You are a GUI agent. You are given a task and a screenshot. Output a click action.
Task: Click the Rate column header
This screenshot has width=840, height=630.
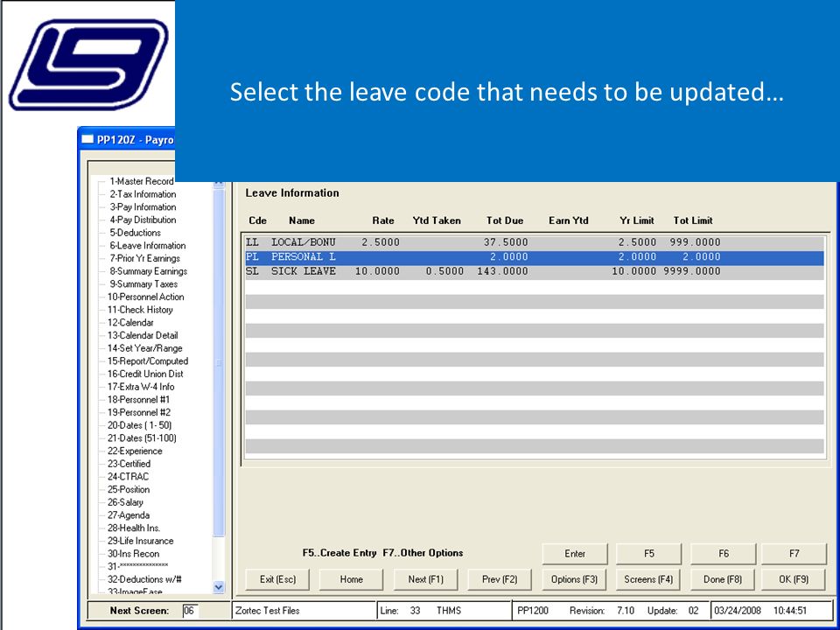coord(383,220)
